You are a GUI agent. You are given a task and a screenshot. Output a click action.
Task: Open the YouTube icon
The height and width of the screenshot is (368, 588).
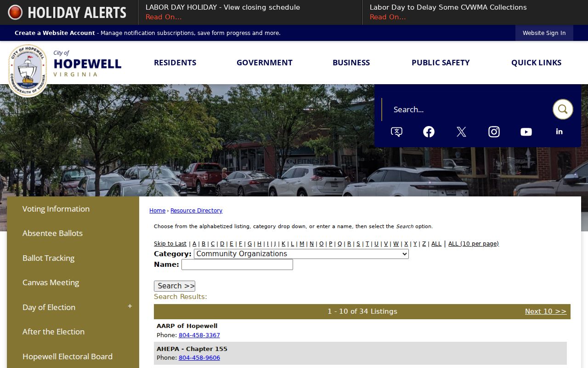pos(526,132)
